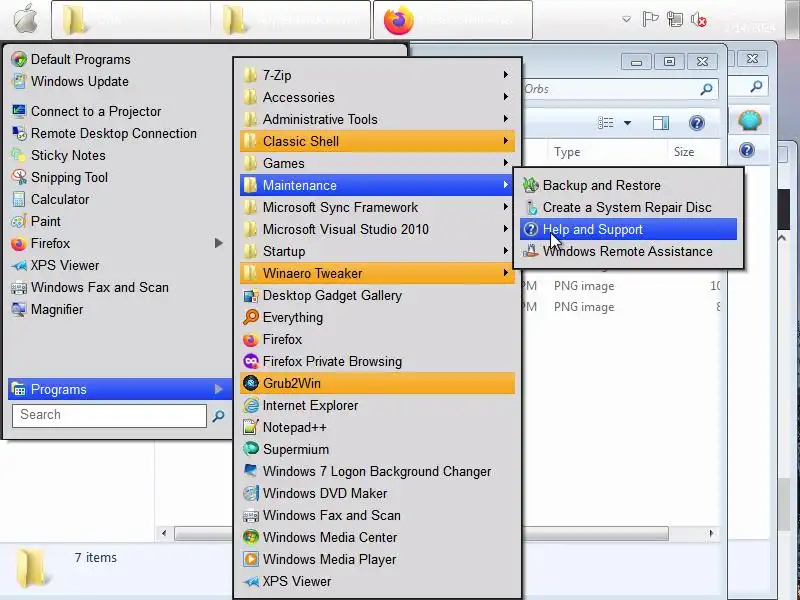The height and width of the screenshot is (600, 800).
Task: Expand Microsoft Visual Studio 2010 folder
Action: [x=378, y=229]
